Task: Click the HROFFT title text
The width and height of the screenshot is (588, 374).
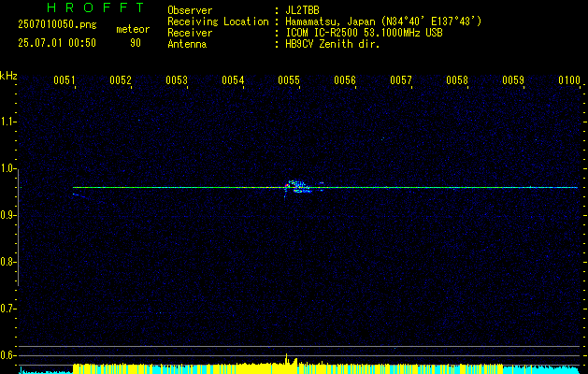Action: pyautogui.click(x=96, y=7)
